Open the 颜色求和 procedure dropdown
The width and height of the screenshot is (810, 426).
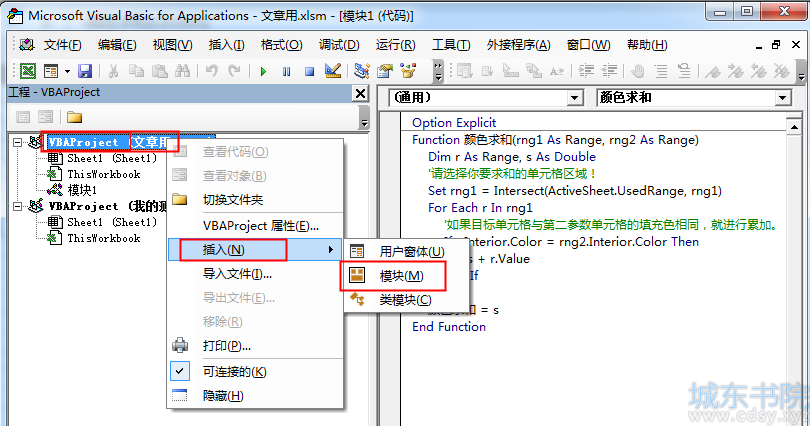[x=783, y=98]
